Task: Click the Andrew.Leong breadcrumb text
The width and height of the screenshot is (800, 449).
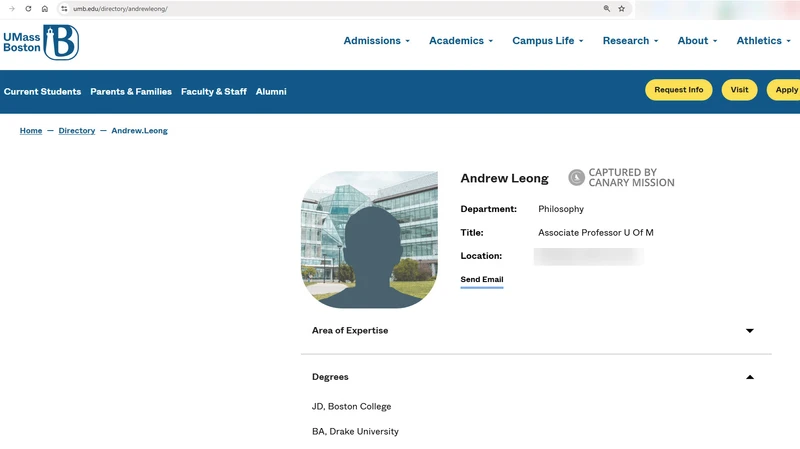Action: 139,131
